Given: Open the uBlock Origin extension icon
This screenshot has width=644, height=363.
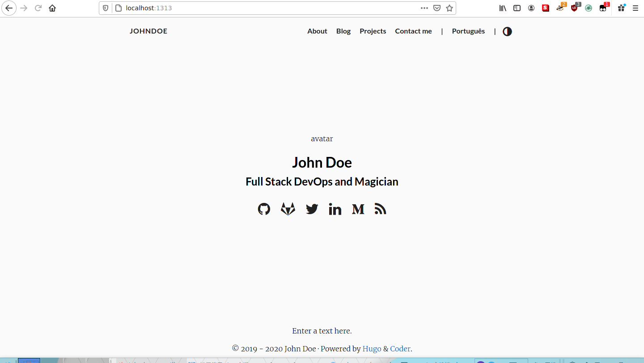Looking at the screenshot, I should pos(574,8).
